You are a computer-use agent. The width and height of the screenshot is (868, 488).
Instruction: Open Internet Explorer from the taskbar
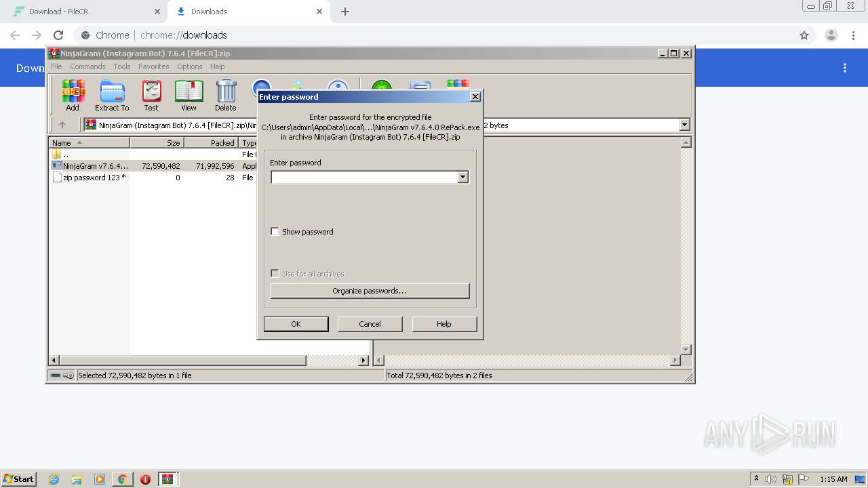click(x=54, y=479)
